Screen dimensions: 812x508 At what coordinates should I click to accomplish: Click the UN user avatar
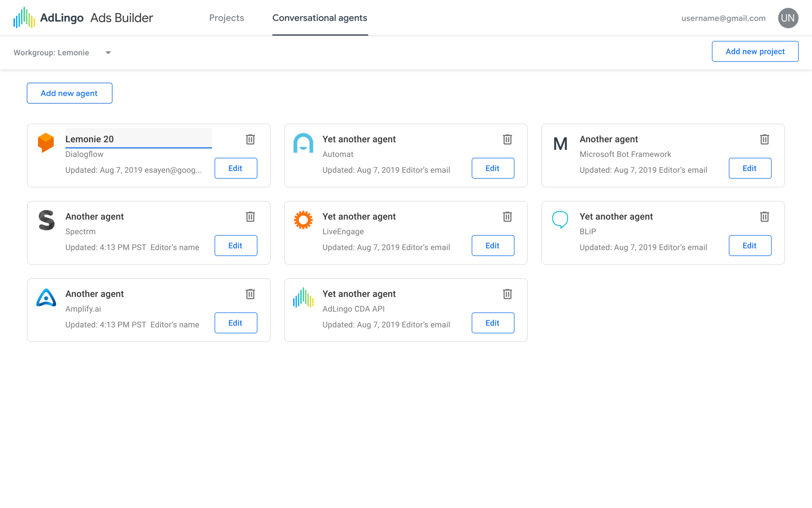pyautogui.click(x=788, y=18)
